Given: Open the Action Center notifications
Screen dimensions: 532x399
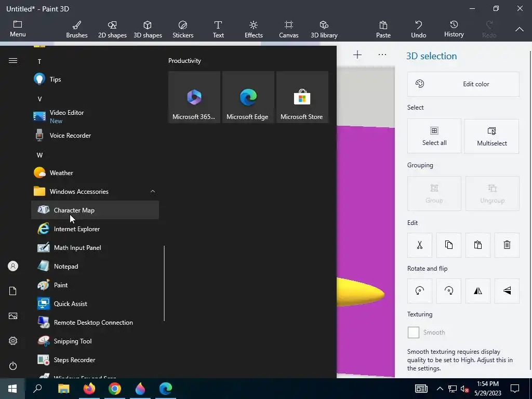Looking at the screenshot, I should coord(515,389).
